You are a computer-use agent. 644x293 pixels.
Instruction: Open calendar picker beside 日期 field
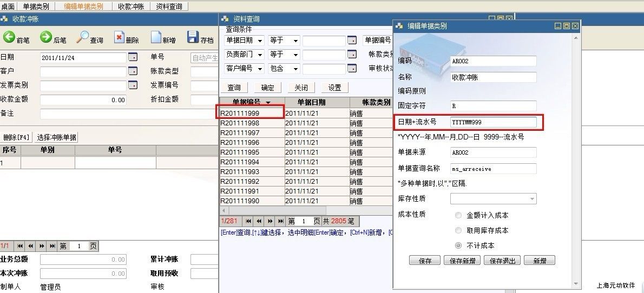[x=133, y=57]
